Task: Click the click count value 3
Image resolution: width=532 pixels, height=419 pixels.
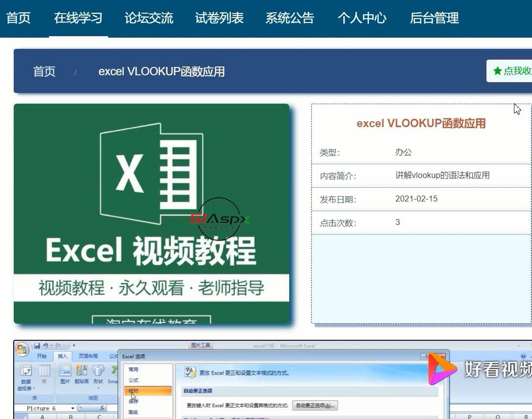Action: coord(397,222)
